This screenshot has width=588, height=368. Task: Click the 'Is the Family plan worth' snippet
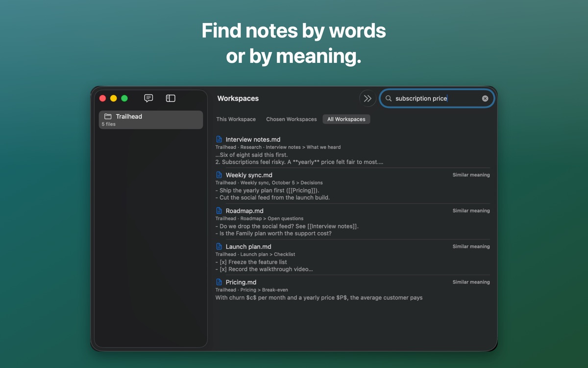coord(273,234)
